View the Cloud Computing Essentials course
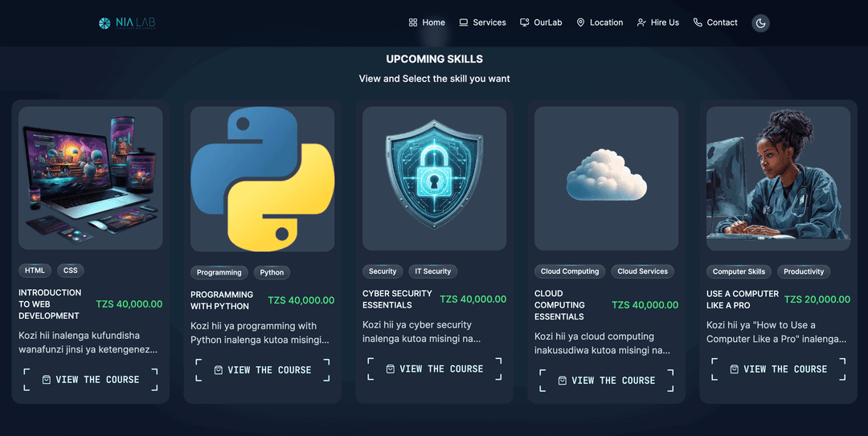The height and width of the screenshot is (436, 868). point(607,381)
